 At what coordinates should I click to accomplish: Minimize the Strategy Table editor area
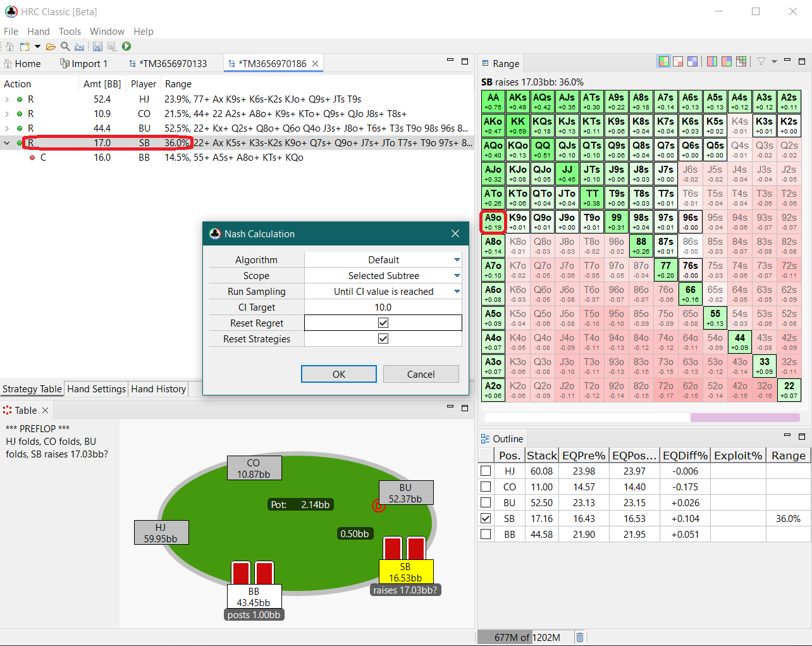pyautogui.click(x=450, y=60)
